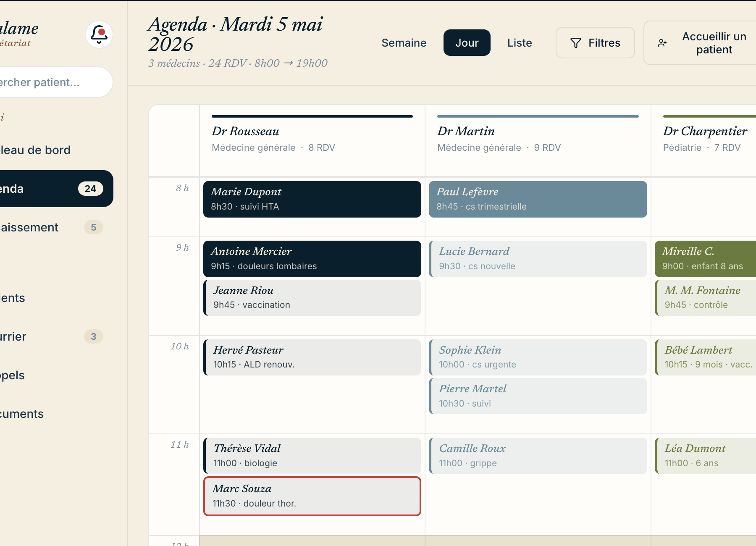Click the 3 médecins summary line

pos(238,63)
